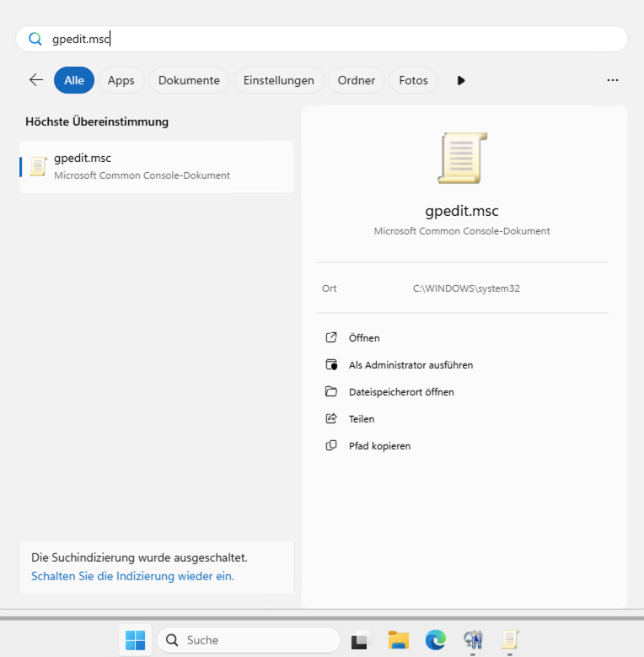Filter results by Dokumente
Image resolution: width=644 pixels, height=657 pixels.
(x=189, y=80)
